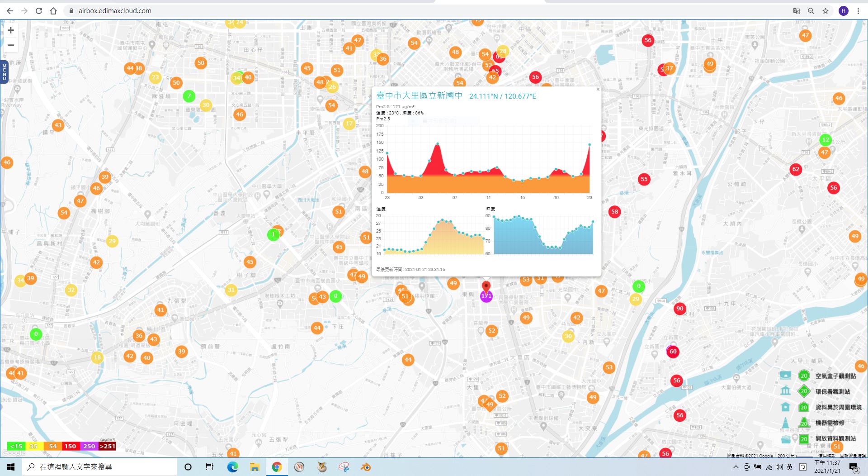Launch Microsoft Edge from the taskbar

(232, 467)
